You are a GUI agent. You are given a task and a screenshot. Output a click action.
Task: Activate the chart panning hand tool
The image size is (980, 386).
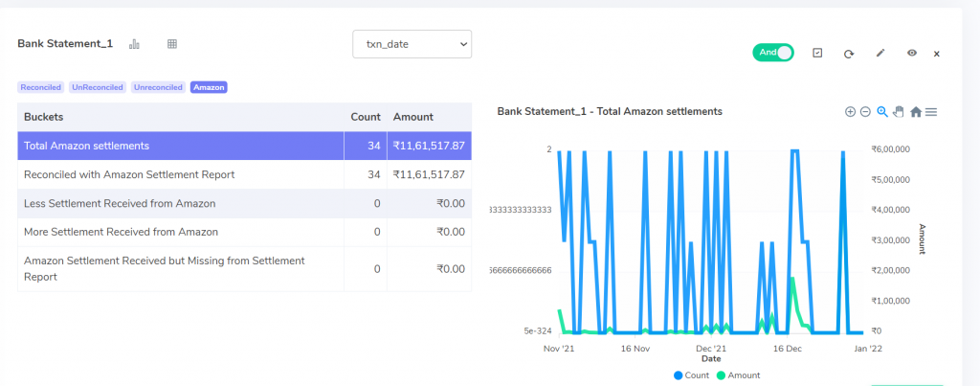pos(899,112)
